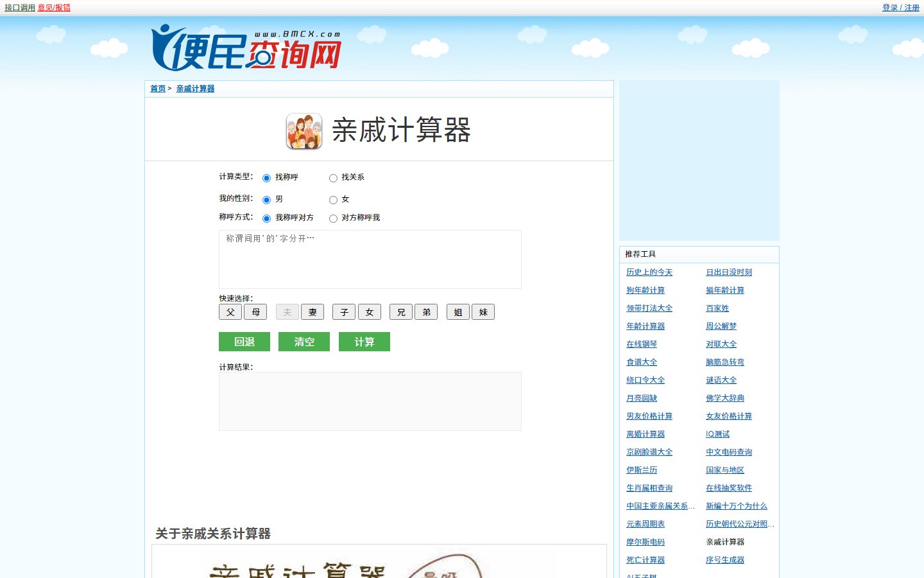This screenshot has height=578, width=924.
Task: Click 亲戚计算器 breadcrumb link
Action: tap(195, 89)
